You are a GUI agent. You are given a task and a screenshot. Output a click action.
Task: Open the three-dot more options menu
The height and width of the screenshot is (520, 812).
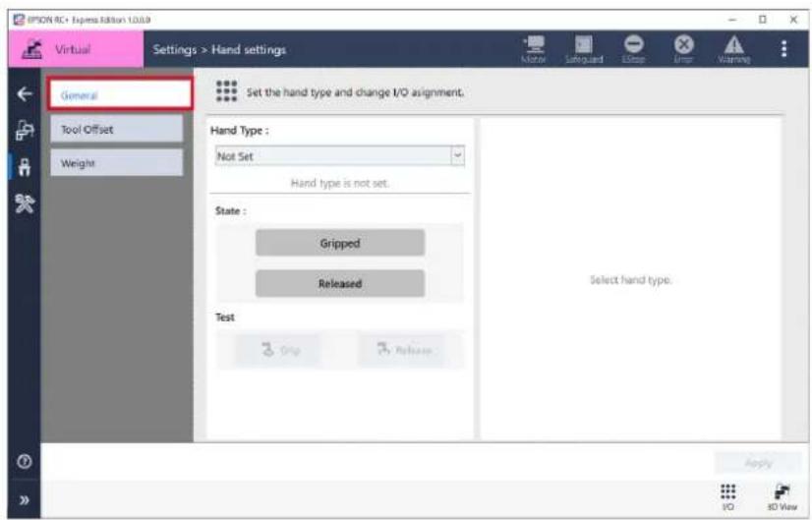784,49
